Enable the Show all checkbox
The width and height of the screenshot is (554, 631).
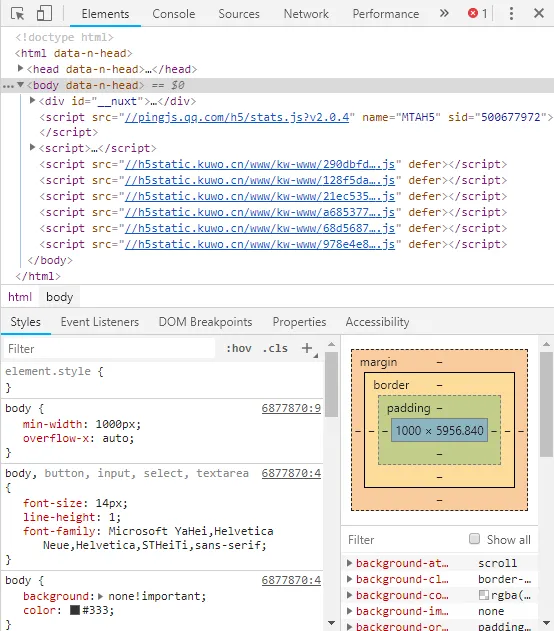pyautogui.click(x=474, y=539)
